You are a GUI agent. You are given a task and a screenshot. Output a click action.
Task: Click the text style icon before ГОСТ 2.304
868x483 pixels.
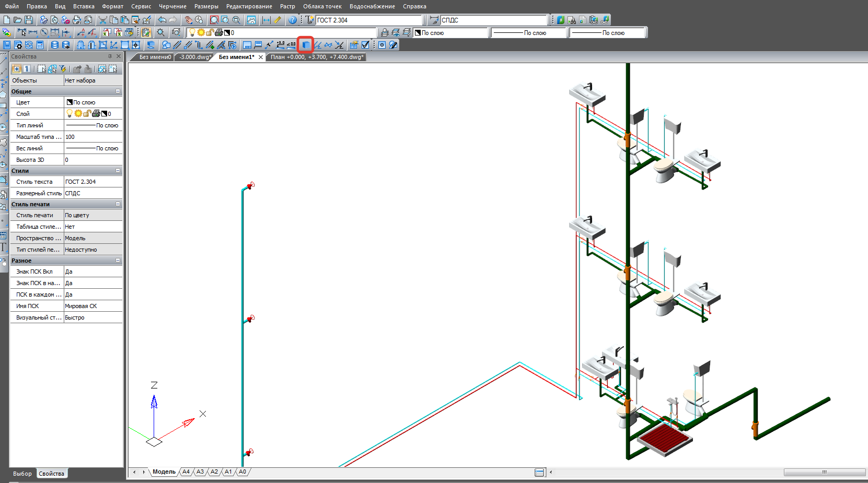[309, 20]
